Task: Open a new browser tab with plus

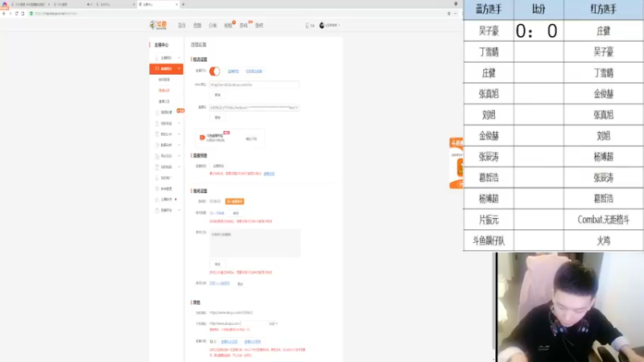Action: pyautogui.click(x=184, y=4)
